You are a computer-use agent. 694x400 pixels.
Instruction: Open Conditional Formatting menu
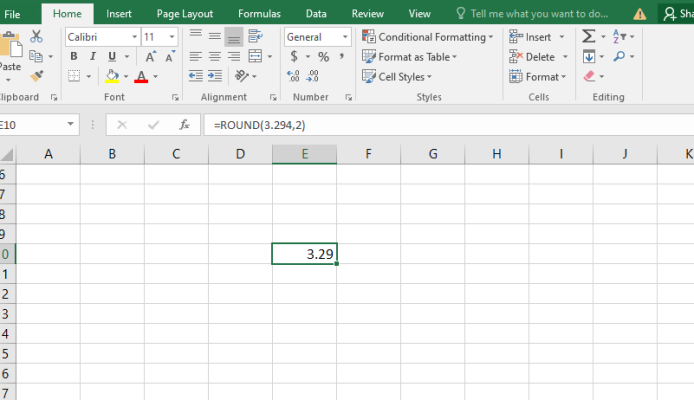[x=427, y=37]
